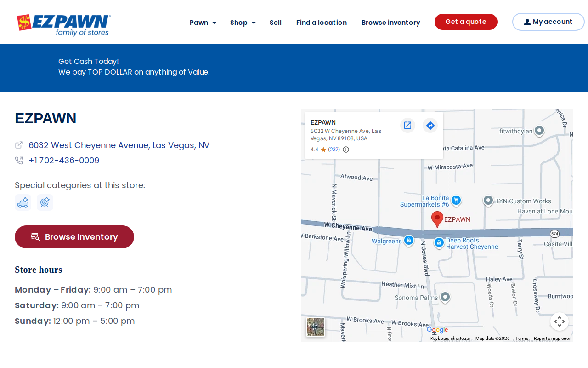Open Browse inventory in the navigation bar
Image resolution: width=588 pixels, height=368 pixels.
pos(391,23)
